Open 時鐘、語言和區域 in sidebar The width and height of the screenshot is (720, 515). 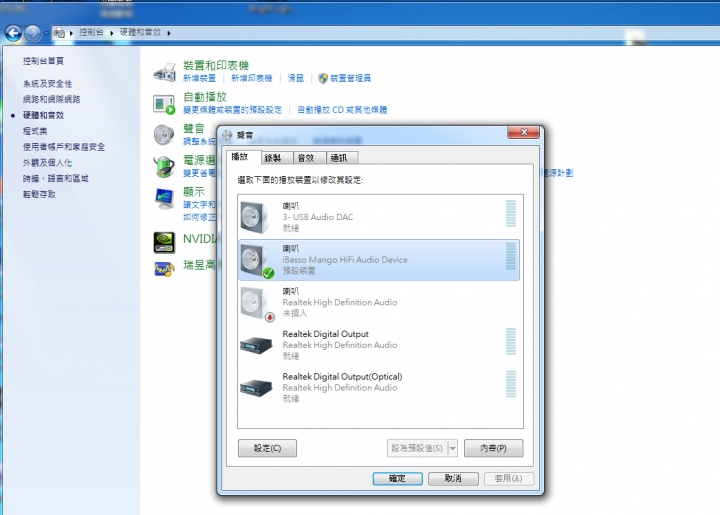point(56,179)
